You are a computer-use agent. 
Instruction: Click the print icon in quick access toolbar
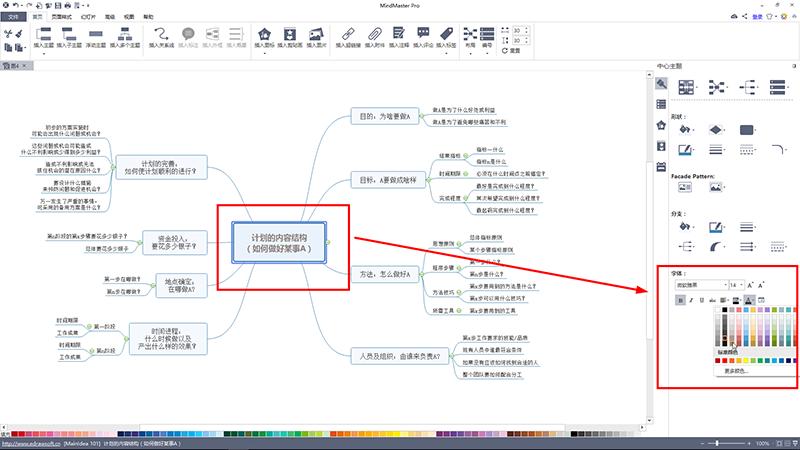67,5
